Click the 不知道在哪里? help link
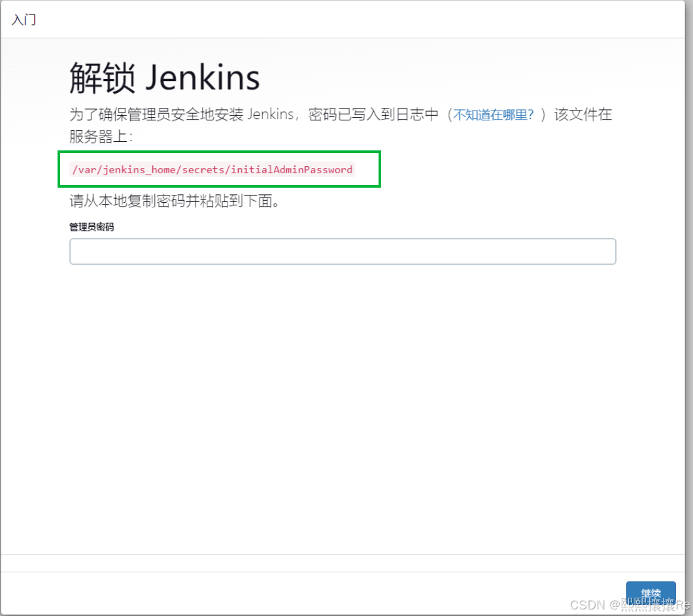Screen dimensions: 693x616 coord(492,114)
